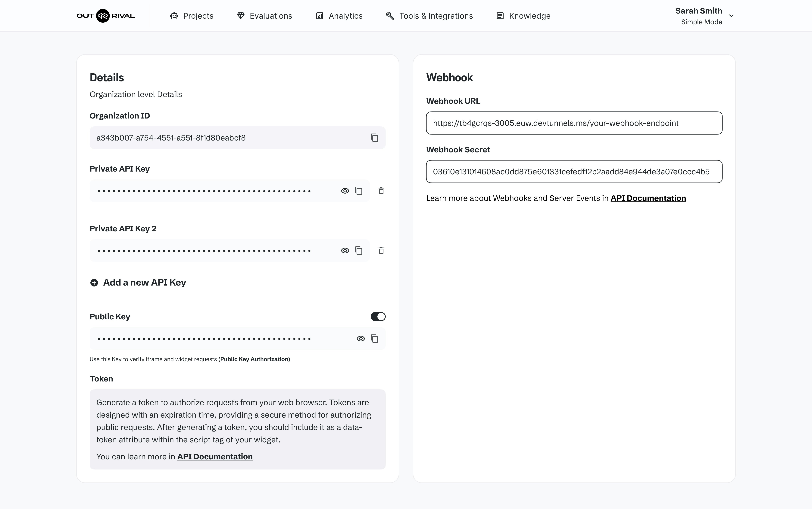Open API Documentation link under Webhook

click(x=648, y=198)
